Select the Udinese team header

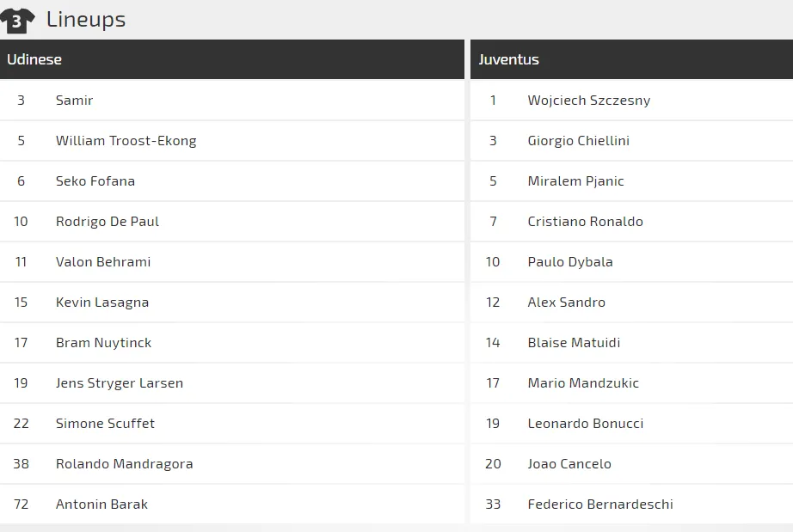34,59
